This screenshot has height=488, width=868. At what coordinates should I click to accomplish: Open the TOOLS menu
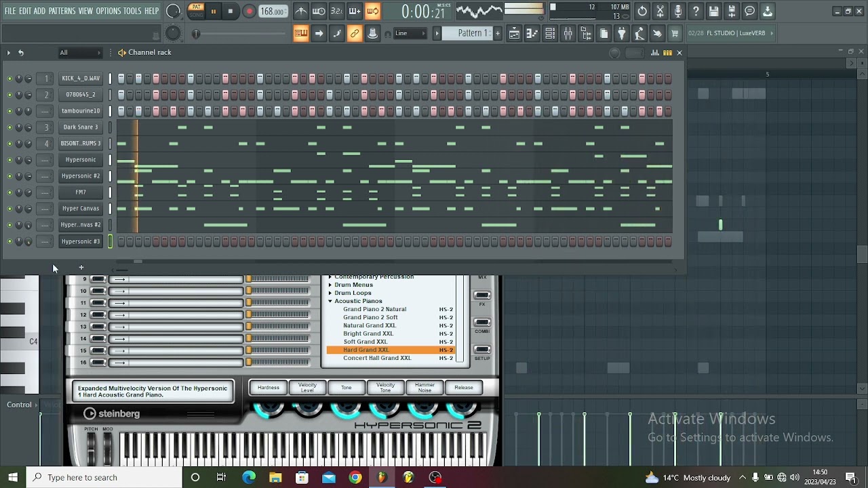click(132, 11)
